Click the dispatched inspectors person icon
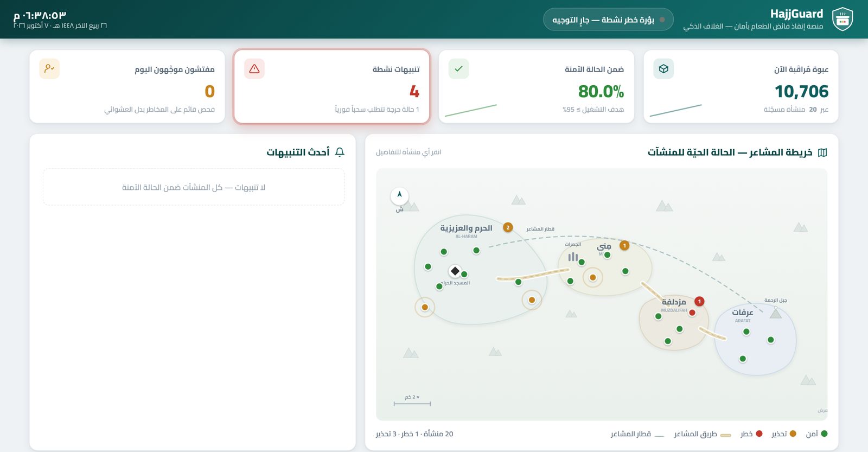The image size is (868, 452). [49, 68]
